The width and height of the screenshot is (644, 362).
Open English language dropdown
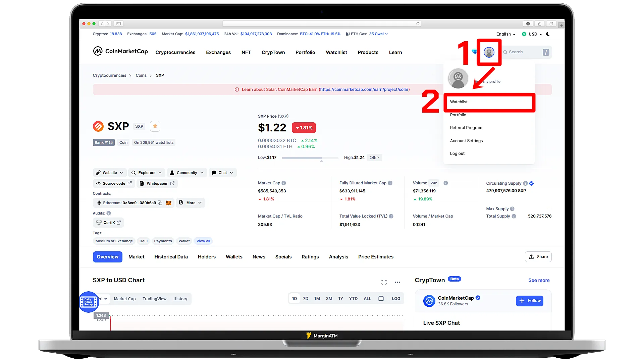point(506,34)
